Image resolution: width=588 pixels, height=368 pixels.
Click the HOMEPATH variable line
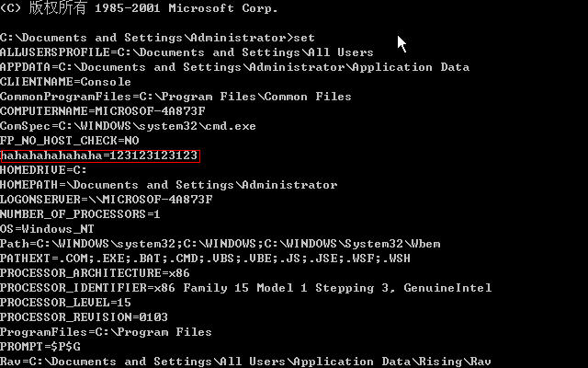(x=168, y=185)
